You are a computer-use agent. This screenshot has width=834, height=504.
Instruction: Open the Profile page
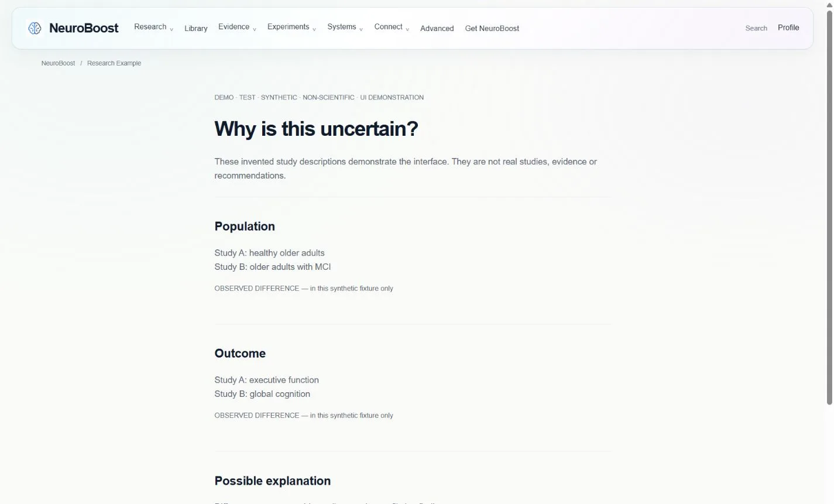[x=788, y=28]
